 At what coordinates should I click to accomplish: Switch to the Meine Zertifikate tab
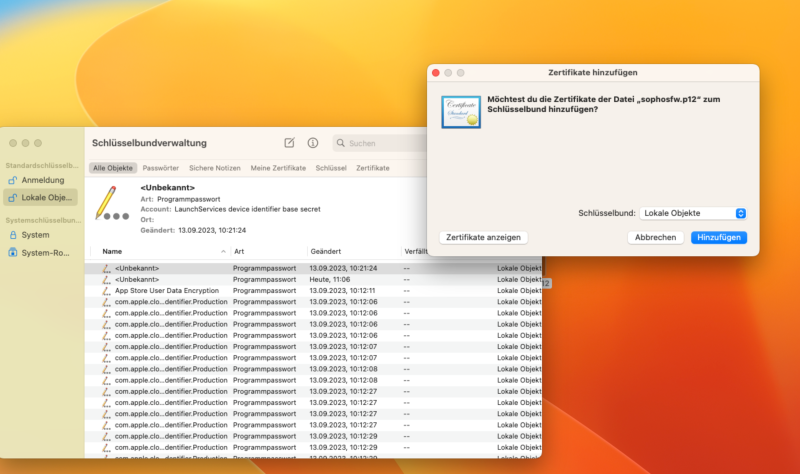(278, 168)
